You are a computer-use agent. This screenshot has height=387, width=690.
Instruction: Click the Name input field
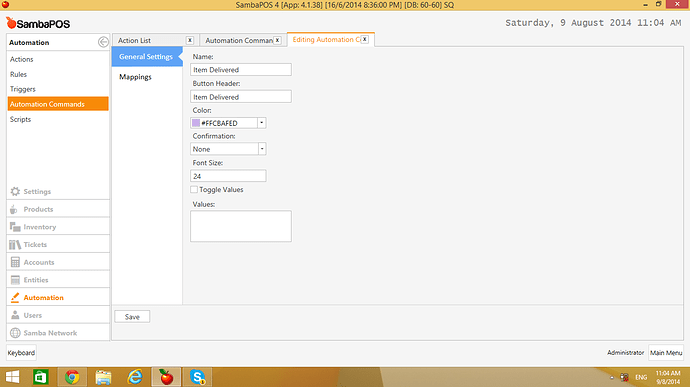pyautogui.click(x=241, y=70)
